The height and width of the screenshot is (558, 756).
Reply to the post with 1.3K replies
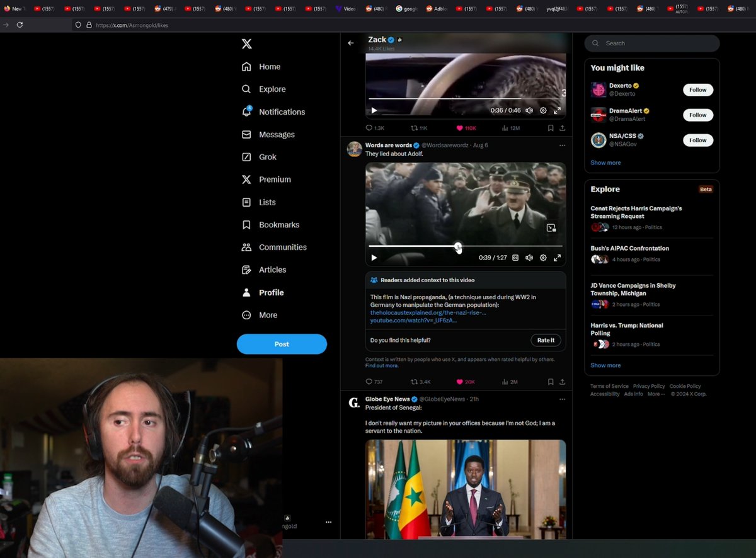click(x=375, y=128)
